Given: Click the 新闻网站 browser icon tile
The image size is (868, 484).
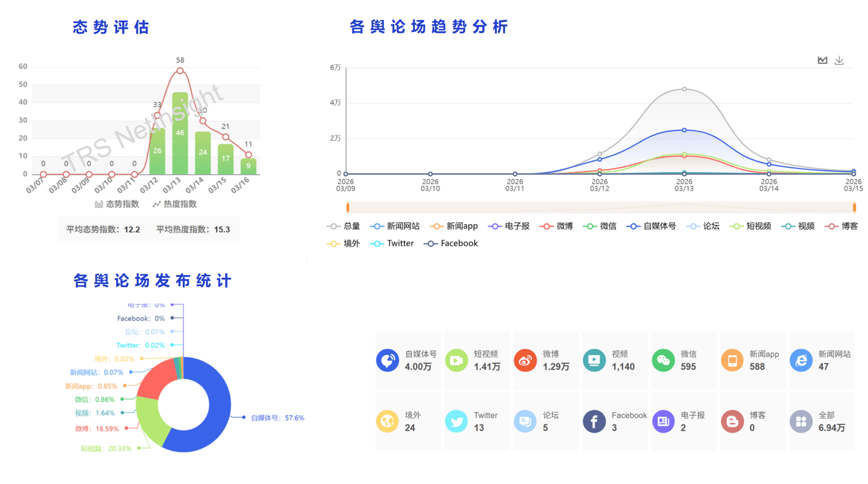Looking at the screenshot, I should pyautogui.click(x=801, y=360).
